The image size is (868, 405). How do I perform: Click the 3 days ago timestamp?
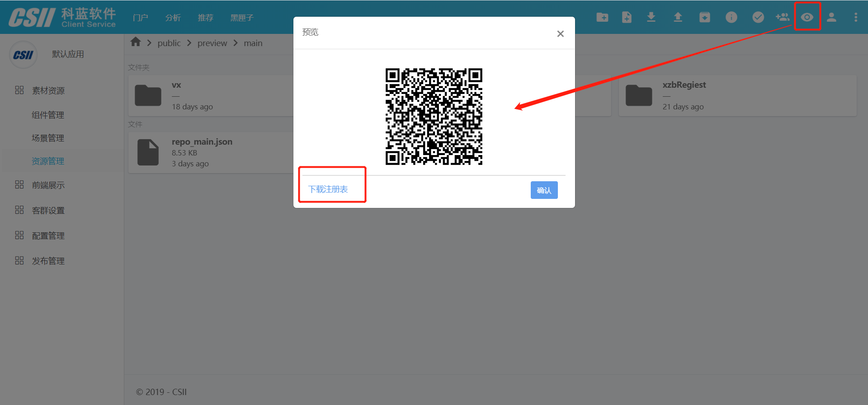(x=190, y=164)
